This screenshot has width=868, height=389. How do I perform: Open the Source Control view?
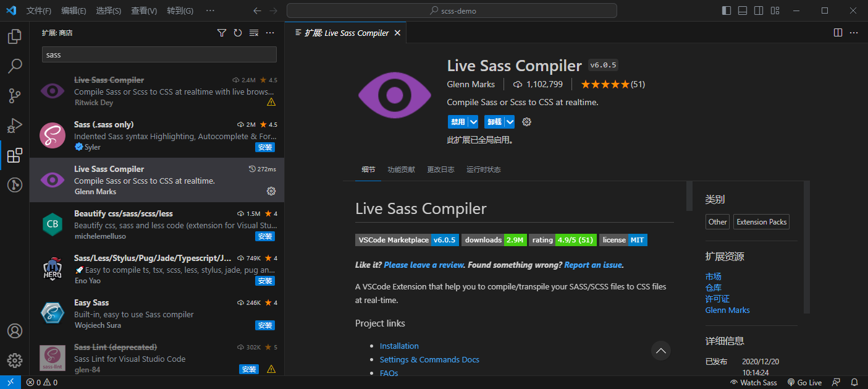[15, 96]
